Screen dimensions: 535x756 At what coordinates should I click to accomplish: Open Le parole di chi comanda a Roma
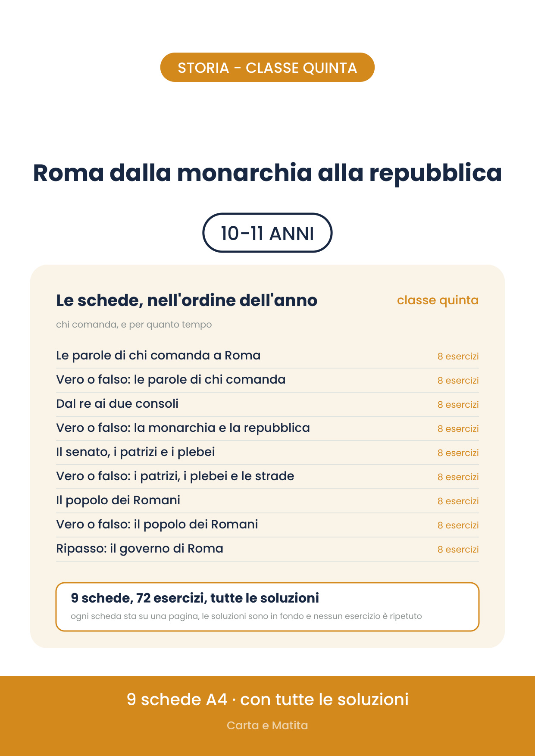click(267, 356)
